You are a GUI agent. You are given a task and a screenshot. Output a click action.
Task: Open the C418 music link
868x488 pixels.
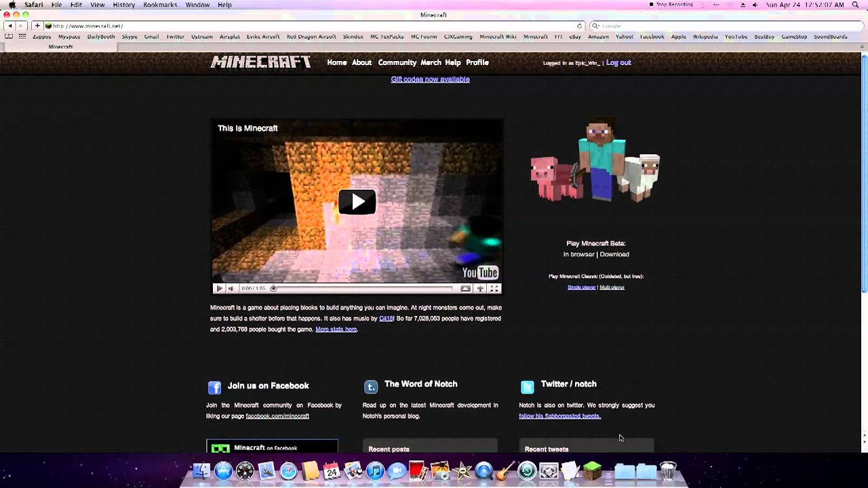tap(386, 319)
